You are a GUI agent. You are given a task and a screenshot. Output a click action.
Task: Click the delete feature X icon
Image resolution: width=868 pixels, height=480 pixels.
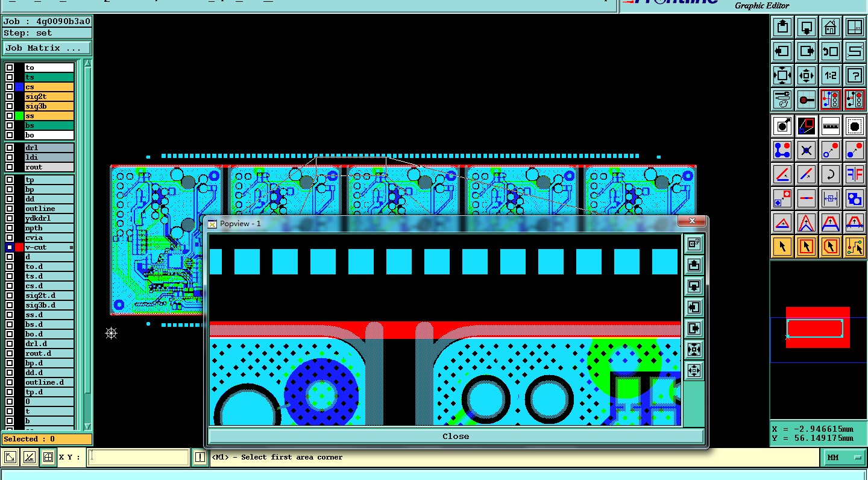coord(807,150)
